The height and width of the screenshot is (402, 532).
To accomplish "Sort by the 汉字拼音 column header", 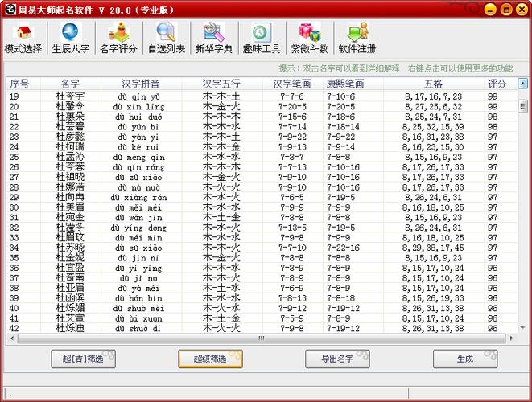I will pyautogui.click(x=141, y=84).
